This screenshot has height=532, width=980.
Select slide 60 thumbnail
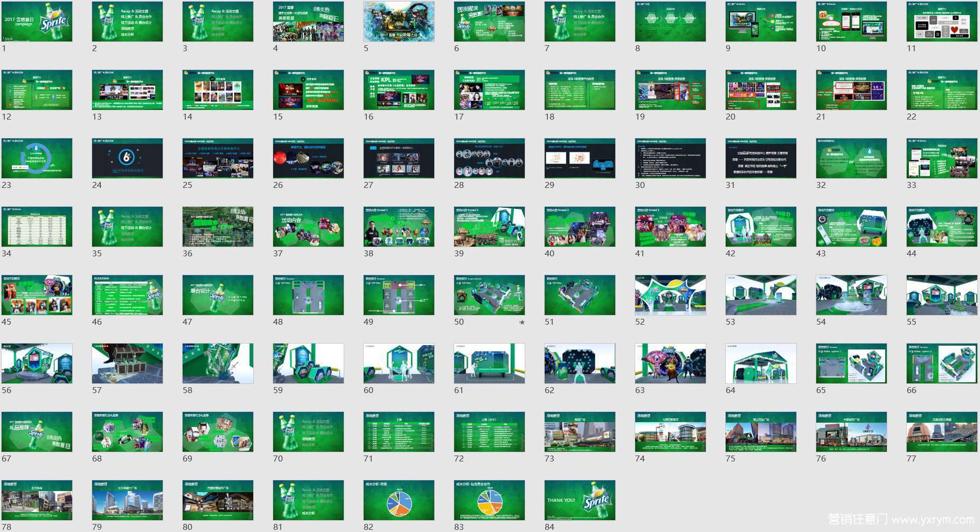[x=399, y=363]
